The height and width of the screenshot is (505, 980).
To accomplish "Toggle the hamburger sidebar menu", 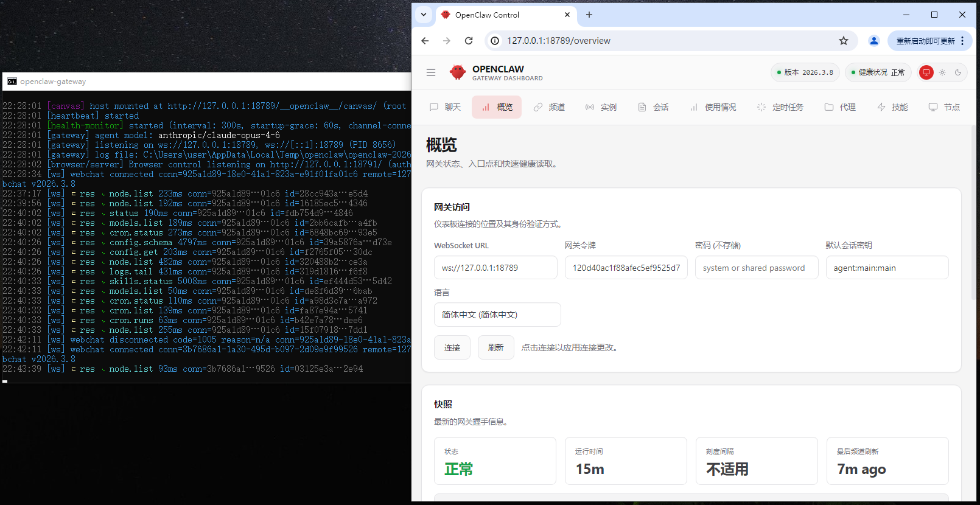I will pyautogui.click(x=431, y=72).
